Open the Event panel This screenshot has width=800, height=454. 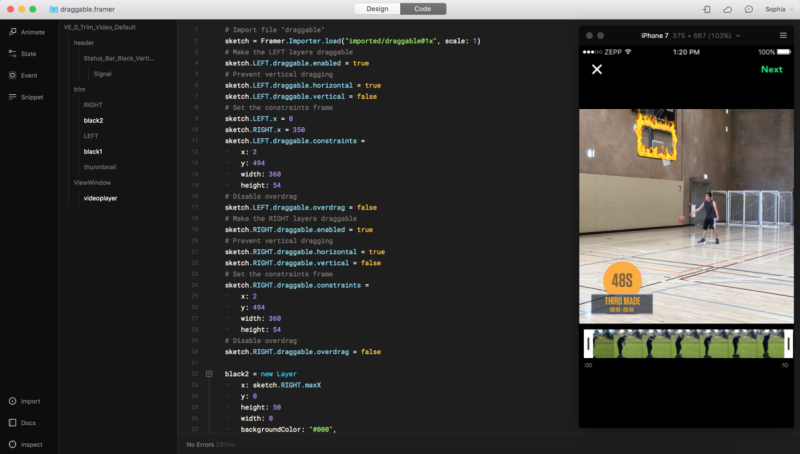click(x=26, y=75)
